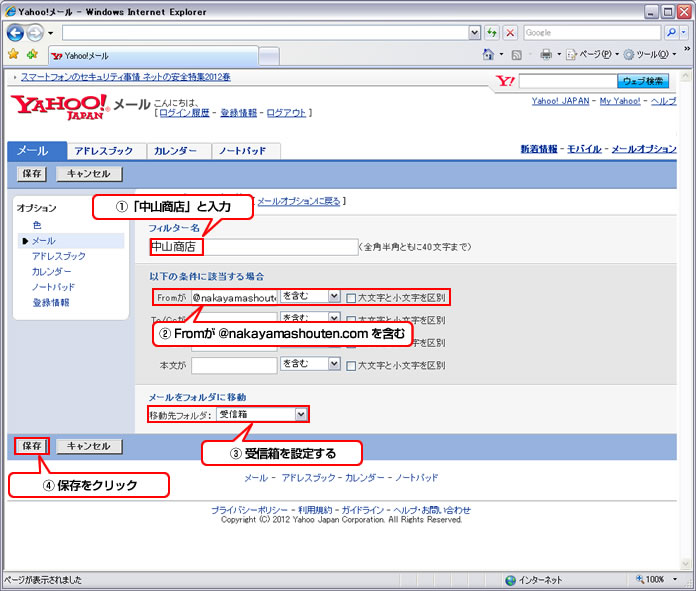The width and height of the screenshot is (696, 591).
Task: Select ノートパッド in options sidebar
Action: click(53, 287)
